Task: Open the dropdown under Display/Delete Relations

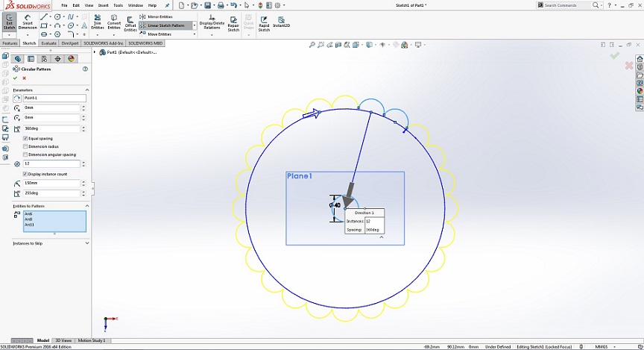Action: click(212, 35)
